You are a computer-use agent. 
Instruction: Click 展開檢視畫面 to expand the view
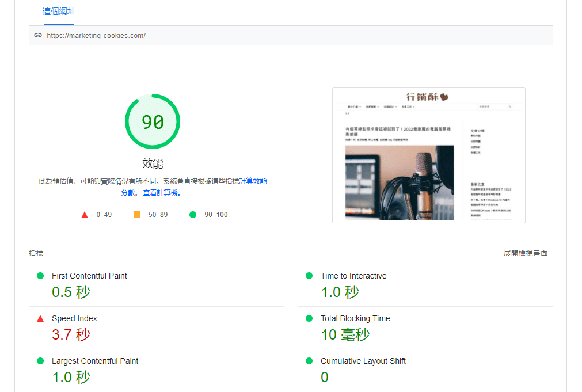click(526, 253)
